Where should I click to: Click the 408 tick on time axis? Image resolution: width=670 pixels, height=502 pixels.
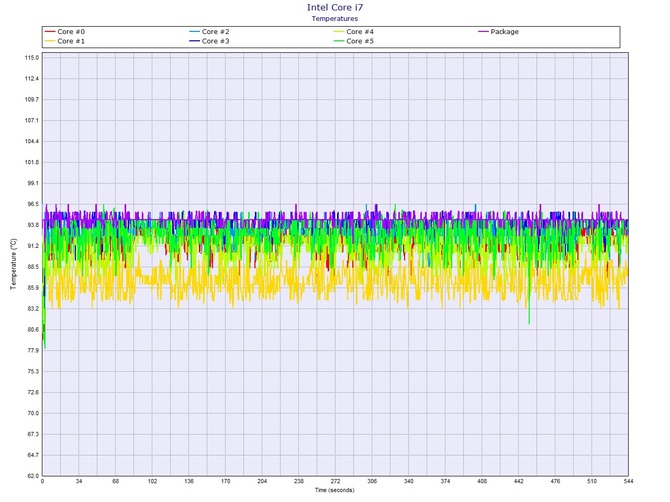tap(482, 481)
